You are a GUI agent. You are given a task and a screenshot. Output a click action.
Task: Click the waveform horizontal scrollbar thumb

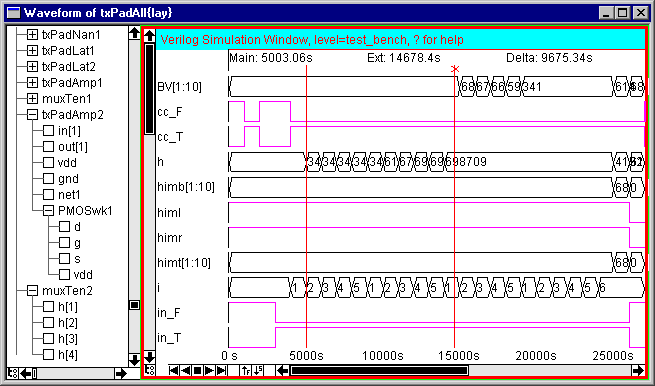(379, 370)
